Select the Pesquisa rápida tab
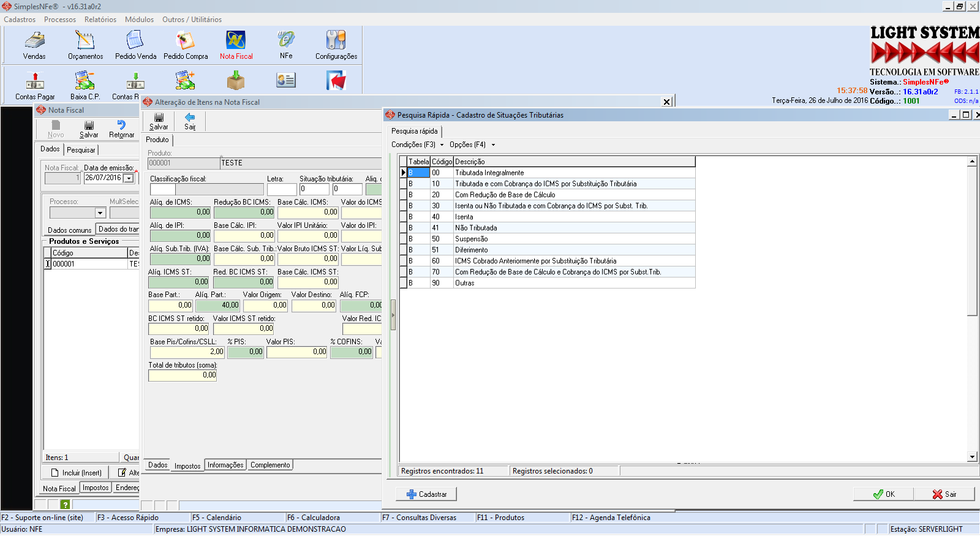This screenshot has height=536, width=980. (x=415, y=131)
